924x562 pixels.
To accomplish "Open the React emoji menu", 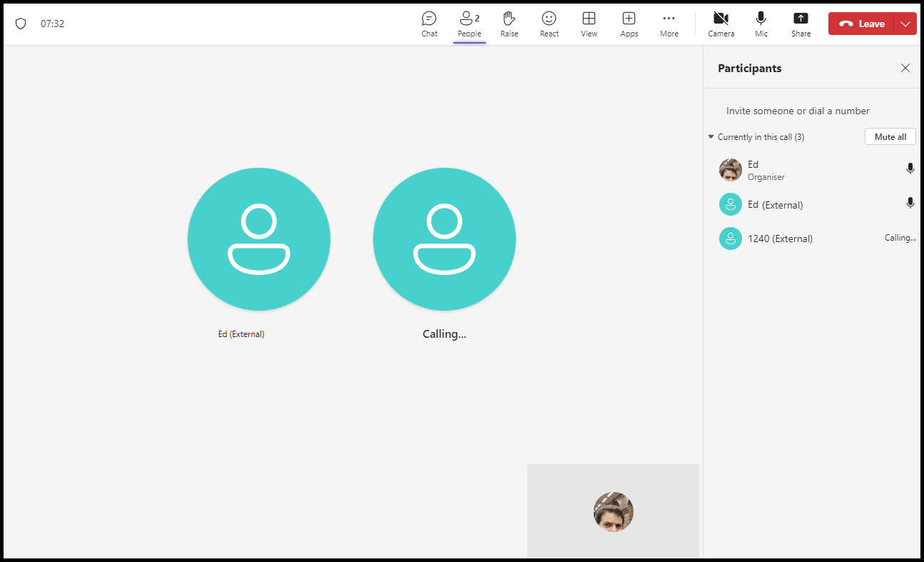I will (x=549, y=24).
